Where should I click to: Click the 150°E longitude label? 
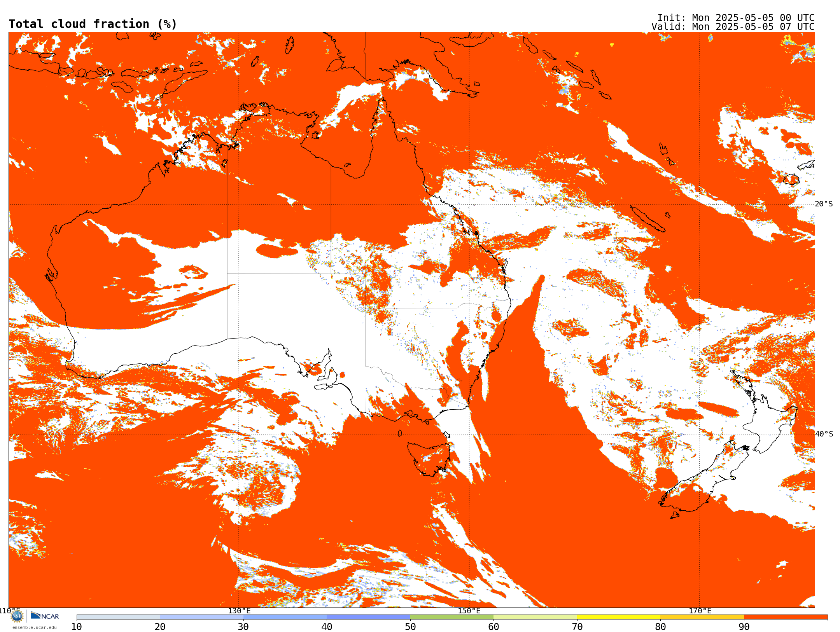(x=469, y=611)
